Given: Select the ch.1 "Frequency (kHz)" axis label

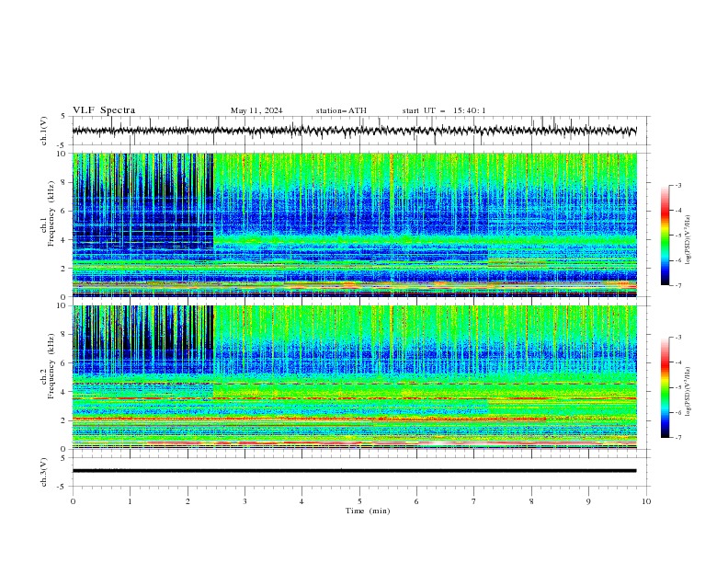Looking at the screenshot, I should click(x=51, y=213).
